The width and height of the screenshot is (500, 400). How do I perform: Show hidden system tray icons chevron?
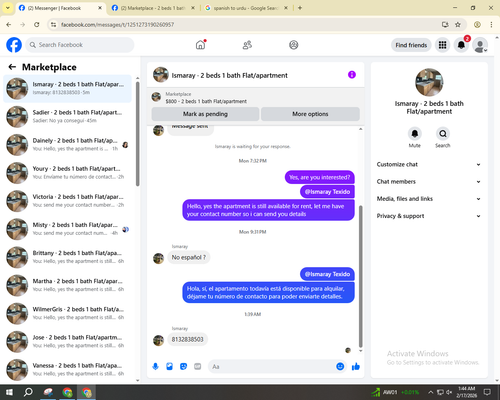430,392
